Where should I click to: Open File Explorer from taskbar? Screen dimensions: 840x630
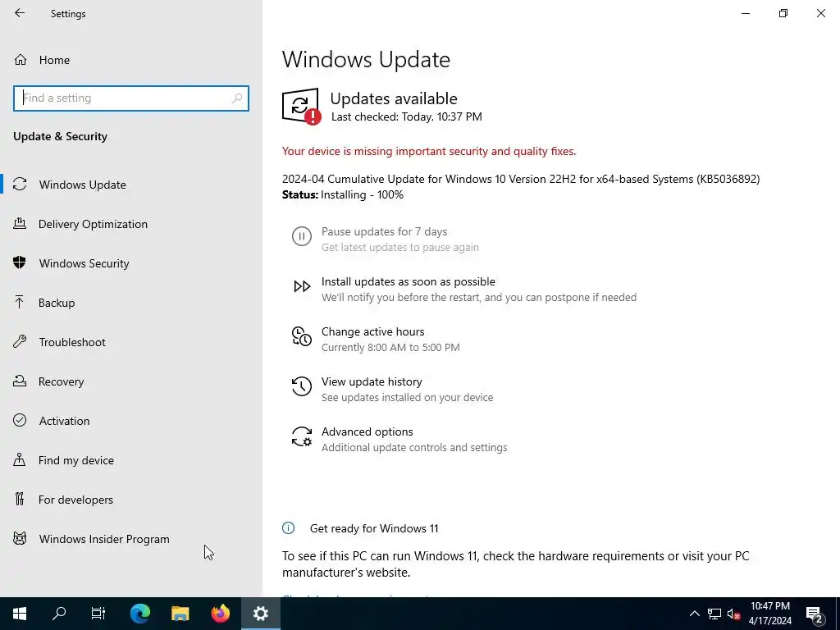(x=180, y=614)
